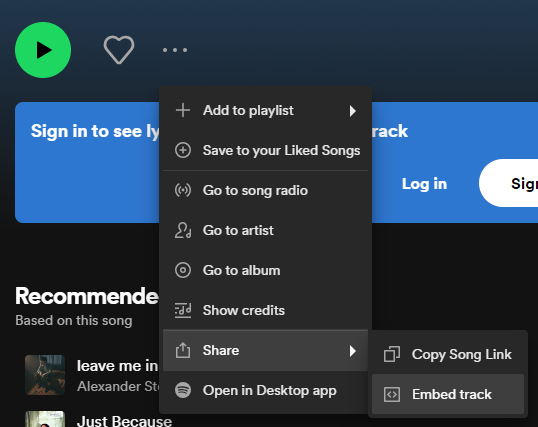Image resolution: width=538 pixels, height=427 pixels.
Task: Open the three-dots more options menu
Action: coord(175,50)
